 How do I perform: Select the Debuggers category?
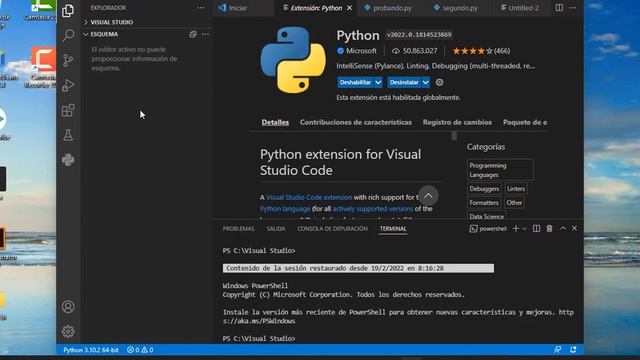484,189
